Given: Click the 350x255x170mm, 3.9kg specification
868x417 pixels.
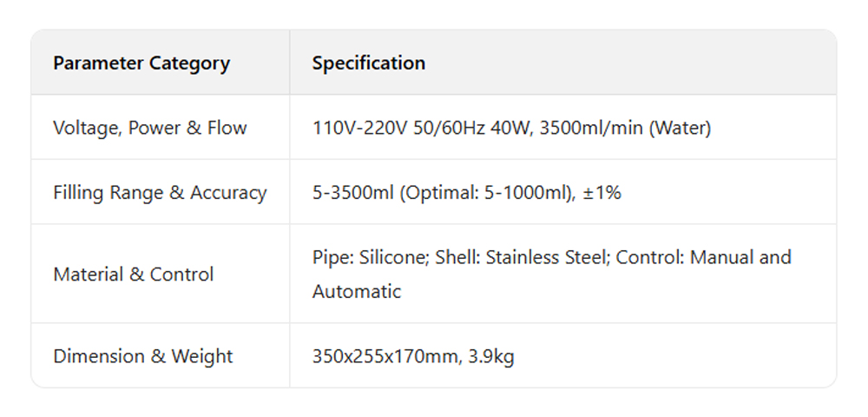Looking at the screenshot, I should tap(413, 356).
